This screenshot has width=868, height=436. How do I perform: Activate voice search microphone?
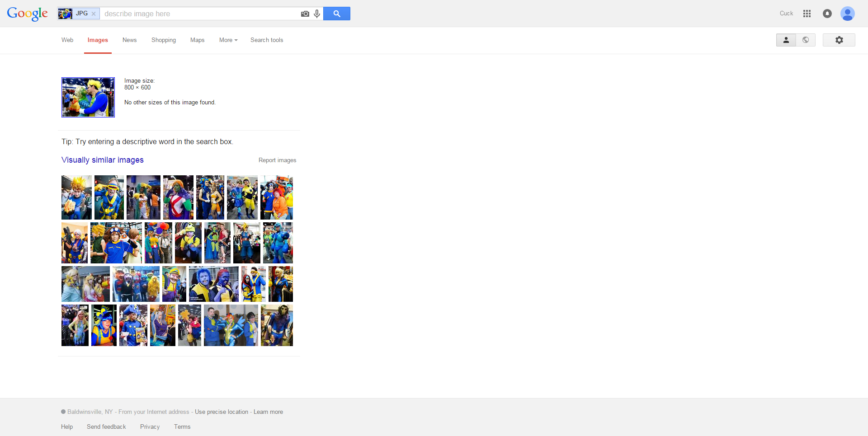point(317,14)
